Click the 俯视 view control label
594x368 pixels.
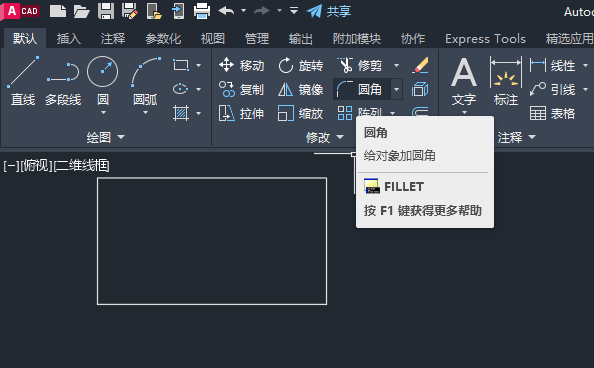point(36,166)
